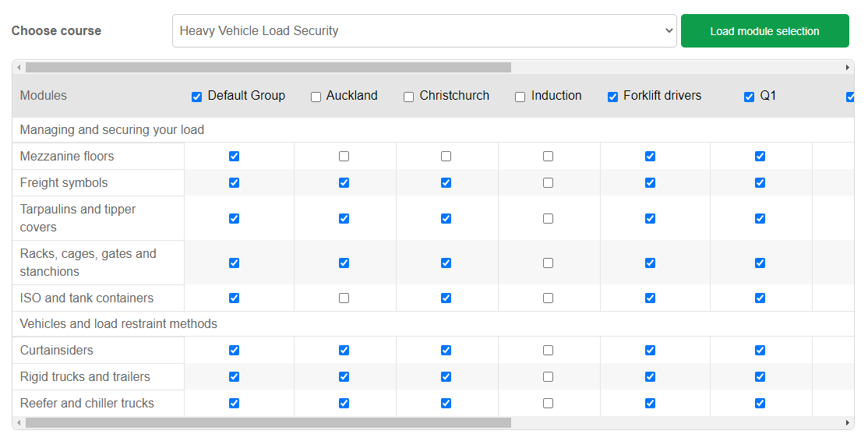
Task: Click the Modules column header
Action: [44, 96]
